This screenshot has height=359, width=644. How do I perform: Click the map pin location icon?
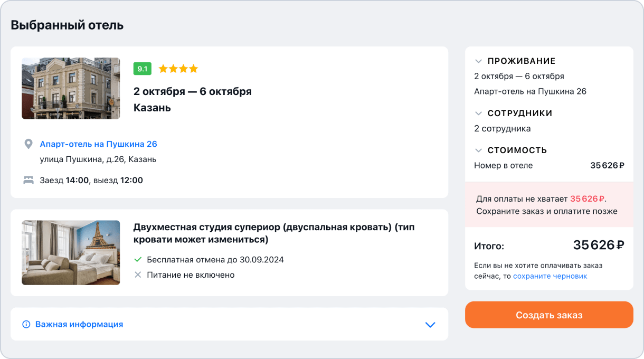tap(29, 144)
